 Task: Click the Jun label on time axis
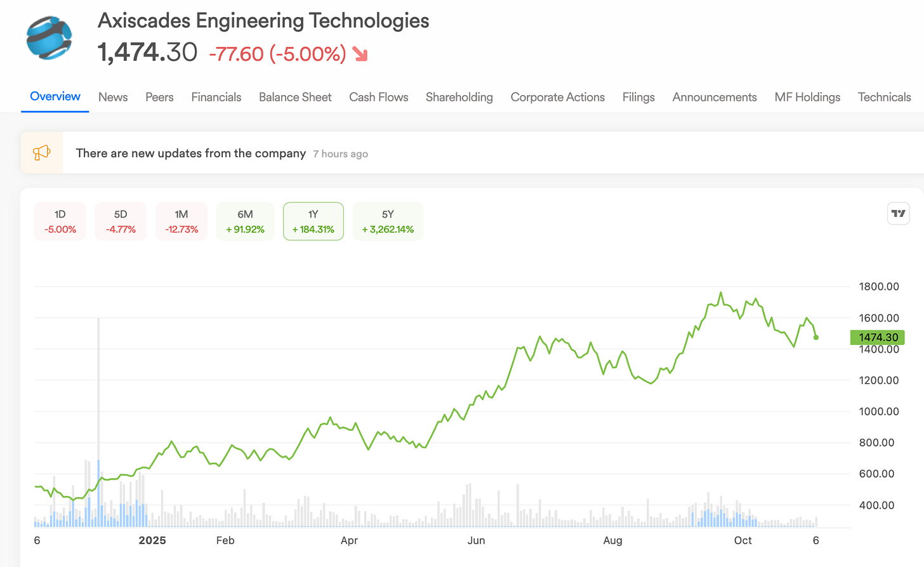476,540
